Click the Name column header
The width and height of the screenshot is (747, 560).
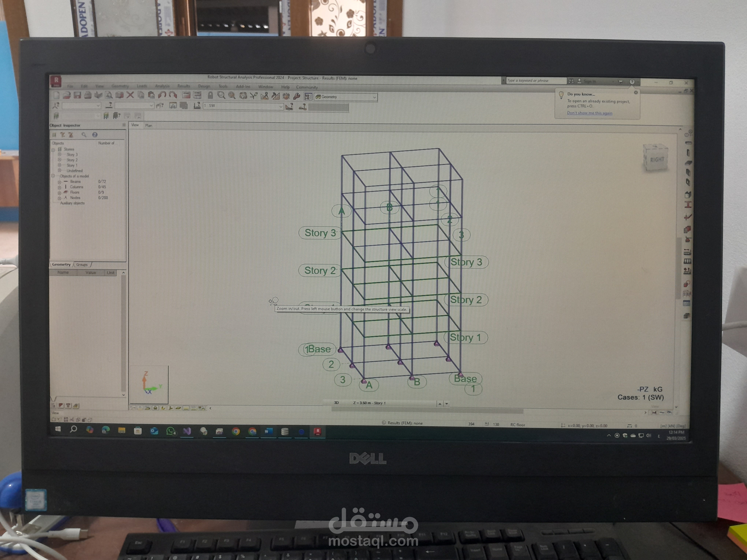point(63,272)
